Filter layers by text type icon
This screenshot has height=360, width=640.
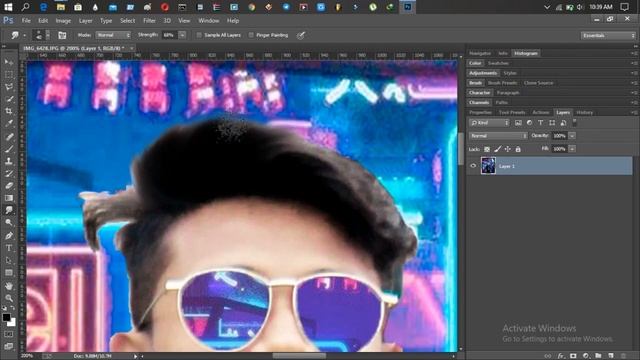[540, 123]
